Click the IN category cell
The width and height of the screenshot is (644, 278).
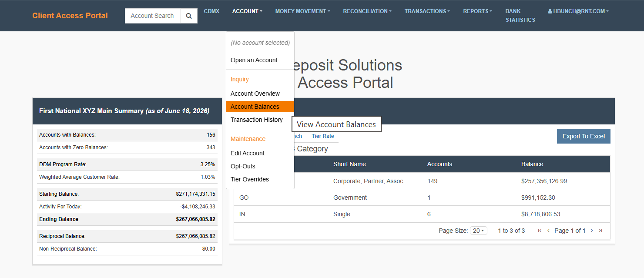pyautogui.click(x=242, y=214)
